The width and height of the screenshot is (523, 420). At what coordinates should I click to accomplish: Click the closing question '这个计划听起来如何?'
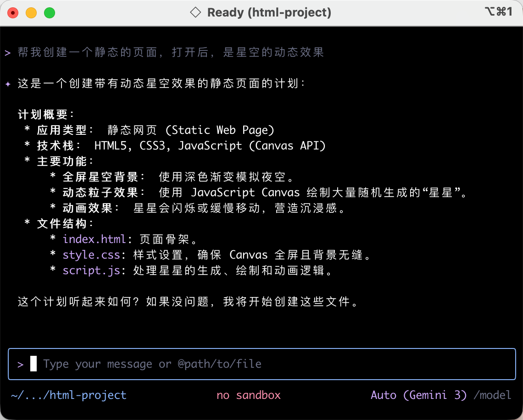[78, 302]
